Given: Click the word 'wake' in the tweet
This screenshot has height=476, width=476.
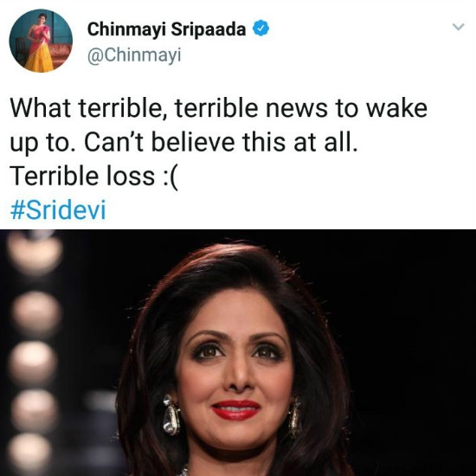Looking at the screenshot, I should (397, 108).
